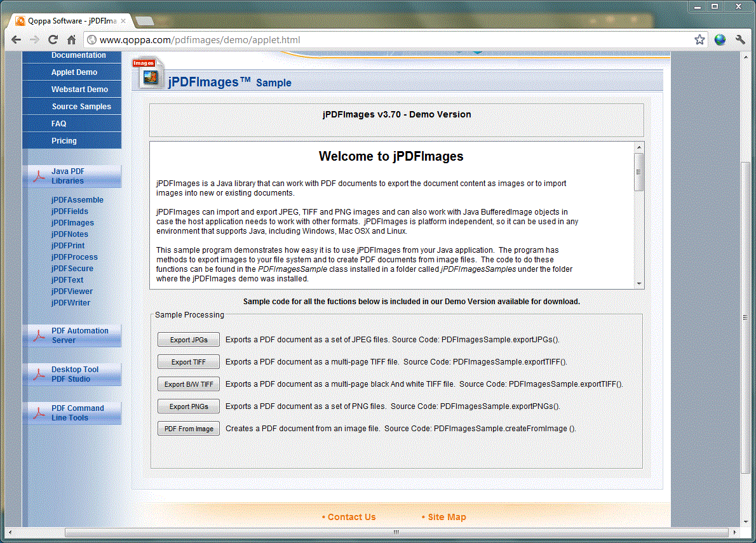Open the jPDFProcess link
Image resolution: width=756 pixels, height=543 pixels.
[x=74, y=257]
